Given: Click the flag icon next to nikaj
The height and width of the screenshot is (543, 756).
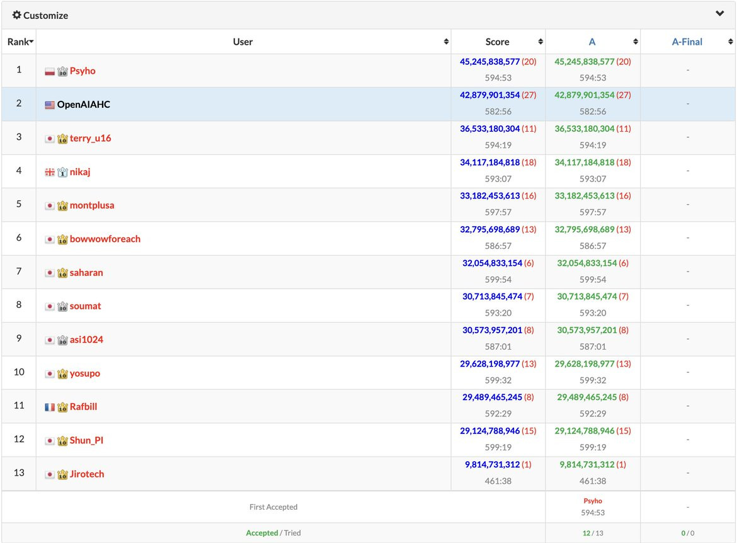Looking at the screenshot, I should click(x=50, y=172).
